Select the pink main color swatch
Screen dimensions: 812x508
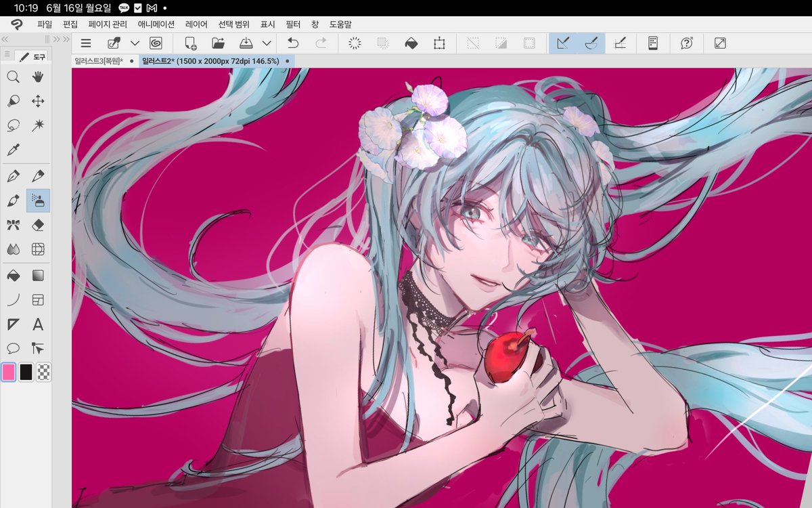pyautogui.click(x=9, y=372)
